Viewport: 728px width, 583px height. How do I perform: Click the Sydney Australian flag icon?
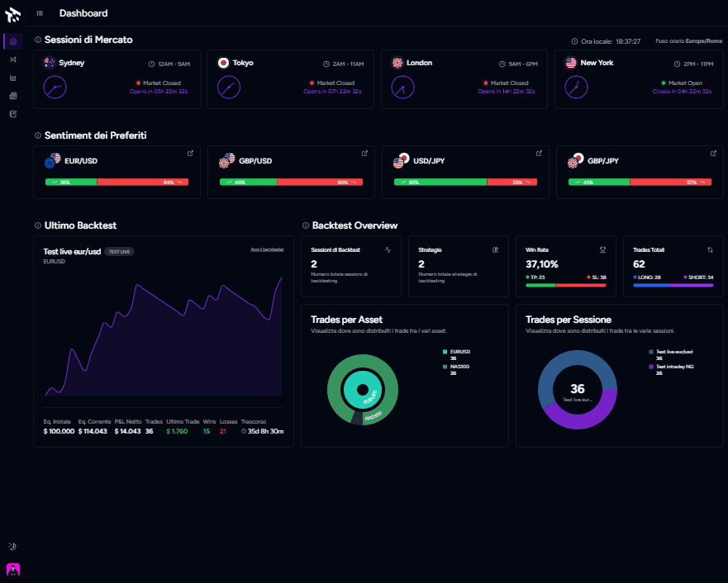[50, 63]
